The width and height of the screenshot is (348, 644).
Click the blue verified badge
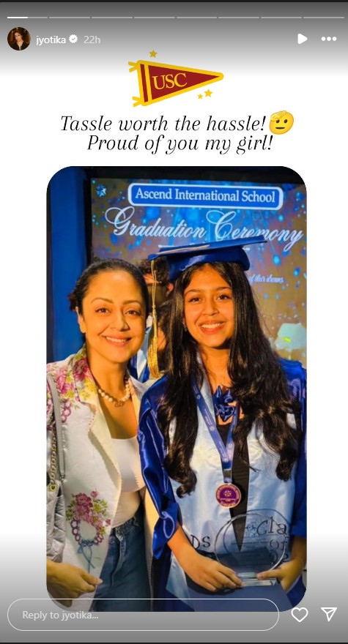coord(74,39)
